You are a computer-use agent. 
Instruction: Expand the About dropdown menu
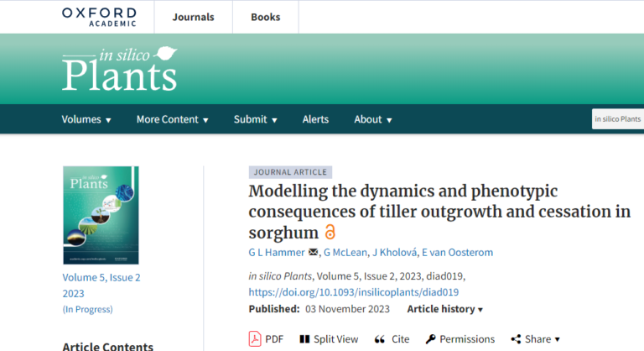coord(373,119)
